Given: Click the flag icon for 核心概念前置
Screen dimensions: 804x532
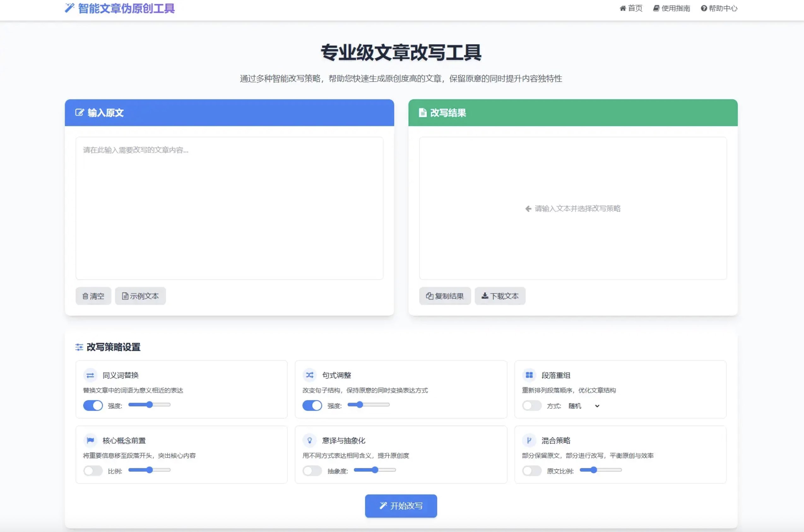Looking at the screenshot, I should 90,440.
